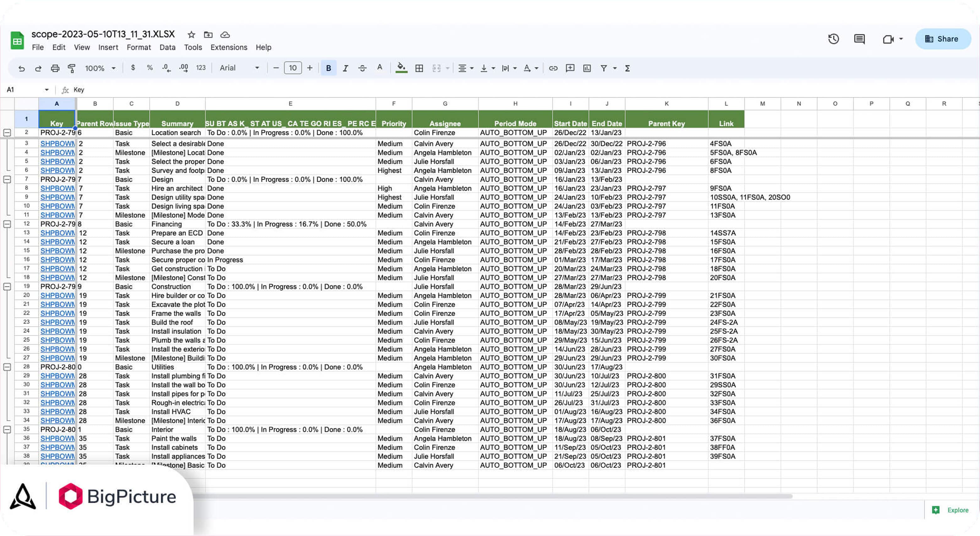
Task: Click the Share button
Action: pyautogui.click(x=943, y=39)
